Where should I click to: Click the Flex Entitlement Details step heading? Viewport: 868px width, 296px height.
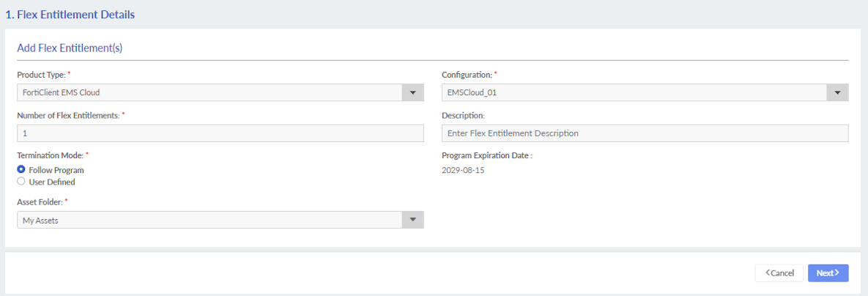coord(70,14)
